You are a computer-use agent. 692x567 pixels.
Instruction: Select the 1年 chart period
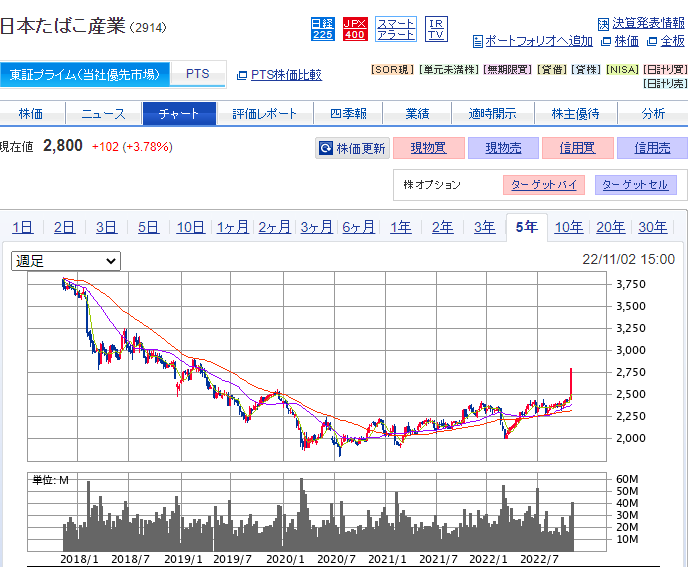point(401,227)
